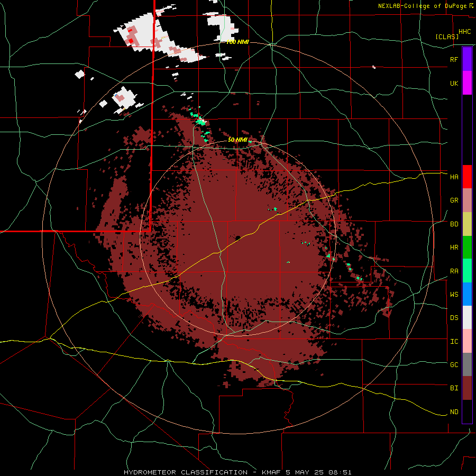Select the RA legend label
476x476 pixels.
click(454, 271)
